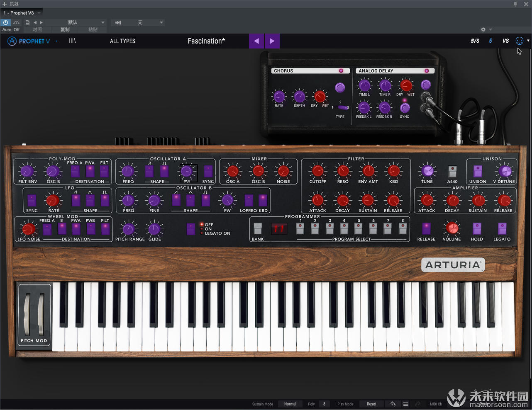Click the 对照 compare button

(37, 29)
